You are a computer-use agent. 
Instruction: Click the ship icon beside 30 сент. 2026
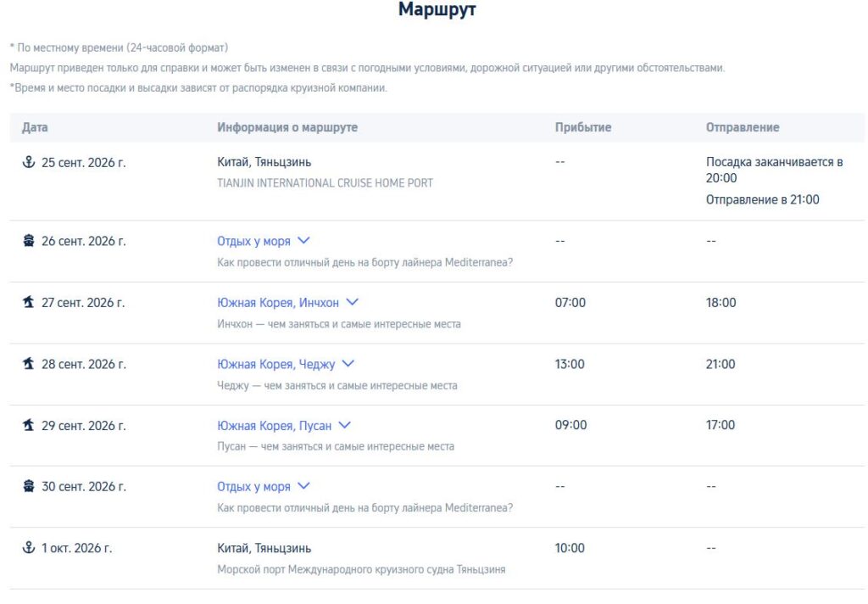[x=28, y=486]
